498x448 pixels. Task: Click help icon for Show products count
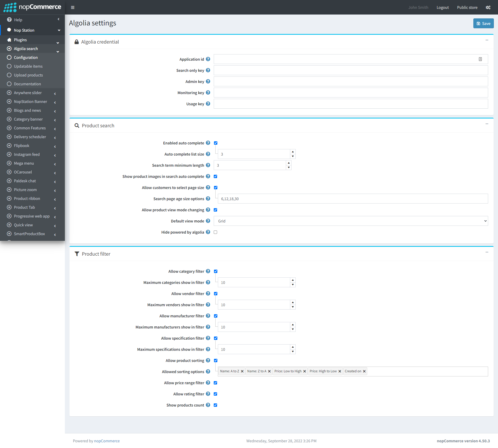(x=208, y=405)
